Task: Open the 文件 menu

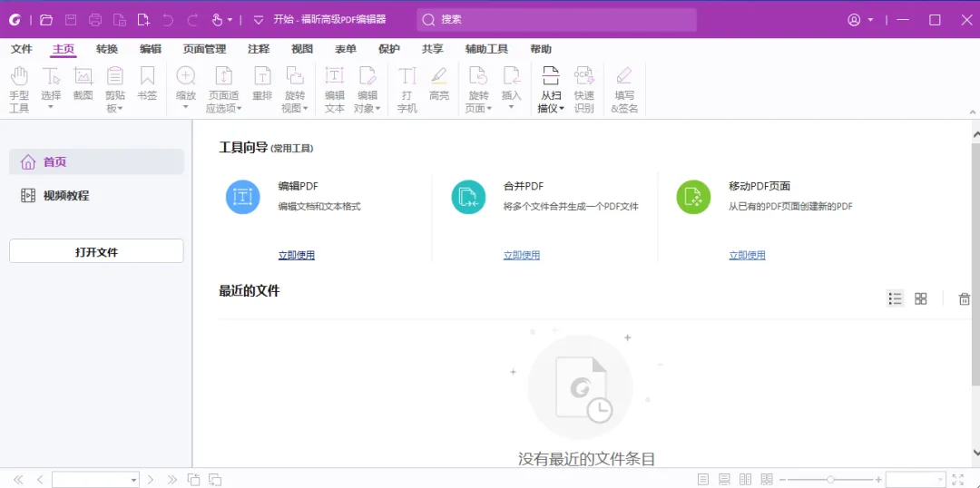Action: tap(21, 49)
